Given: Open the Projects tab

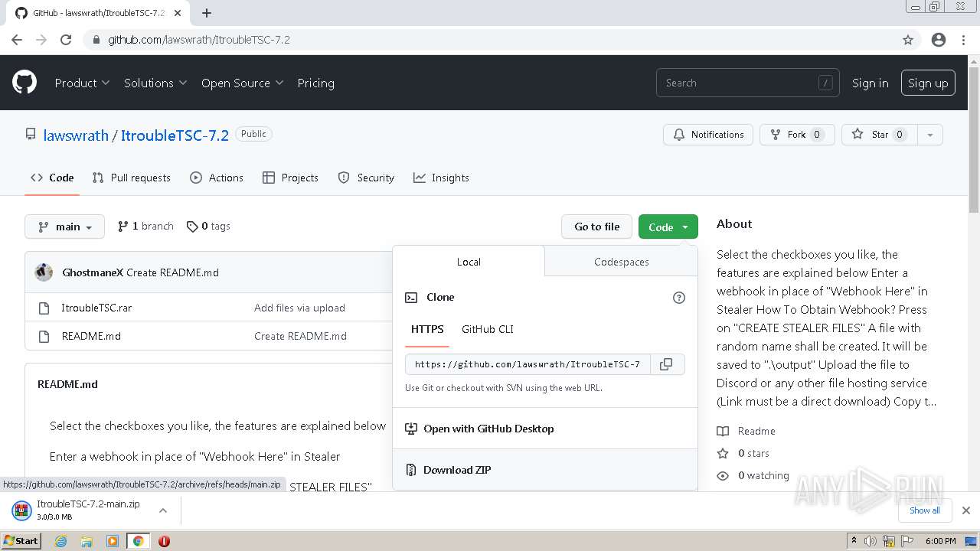Looking at the screenshot, I should click(x=290, y=178).
